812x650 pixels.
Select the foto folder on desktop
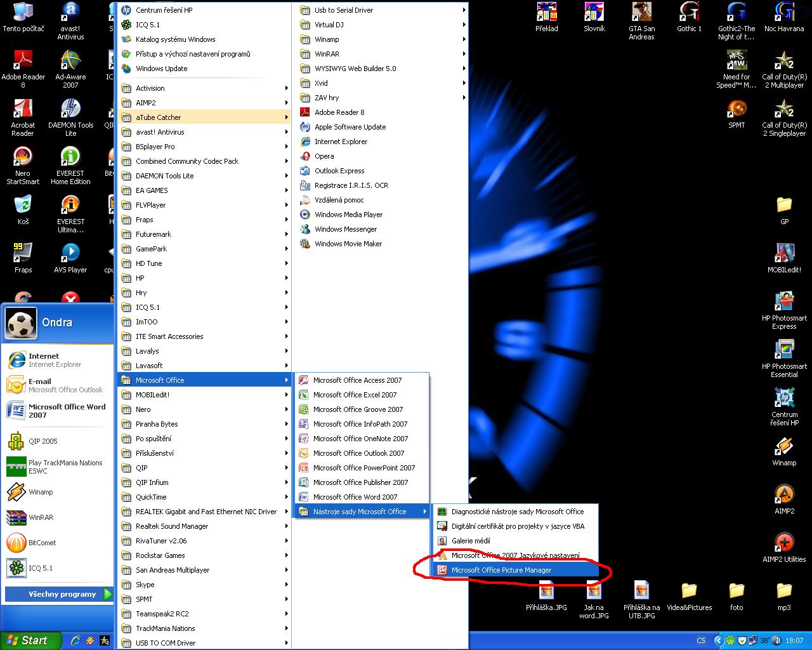[x=737, y=596]
